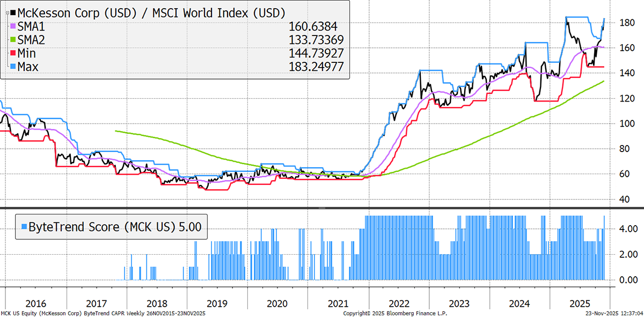This screenshot has width=644, height=317.
Task: Click the Min value 144.73927
Action: tap(315, 53)
